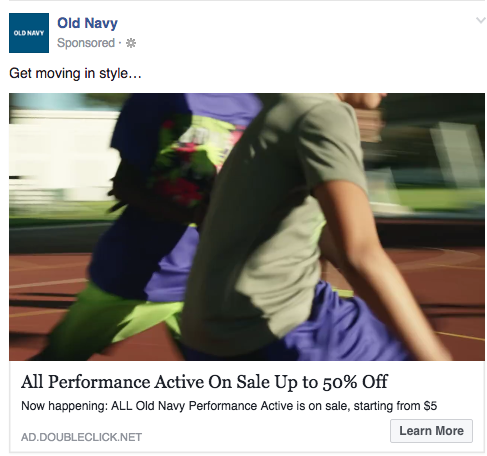
Task: Open the running ad photo
Action: (x=247, y=227)
